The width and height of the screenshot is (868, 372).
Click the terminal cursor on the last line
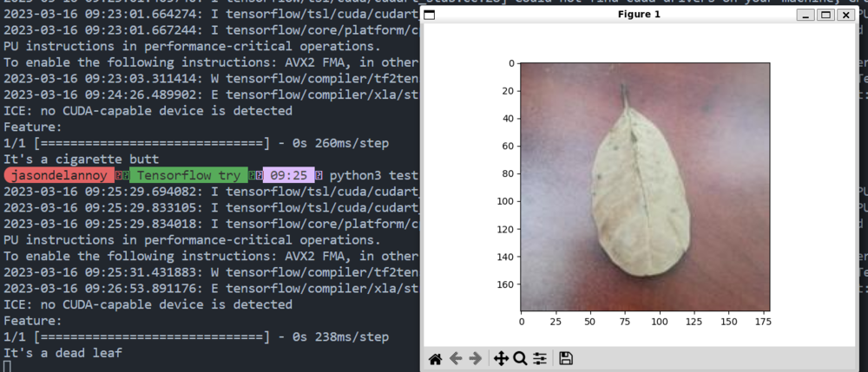point(7,367)
